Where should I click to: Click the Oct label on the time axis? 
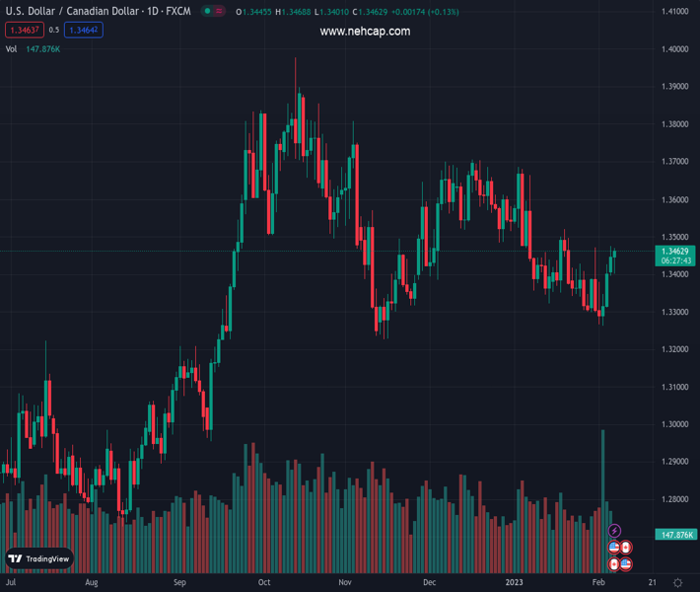[x=264, y=583]
